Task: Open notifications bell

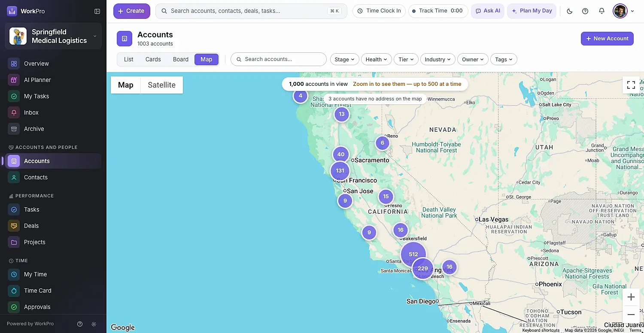Action: pyautogui.click(x=601, y=11)
